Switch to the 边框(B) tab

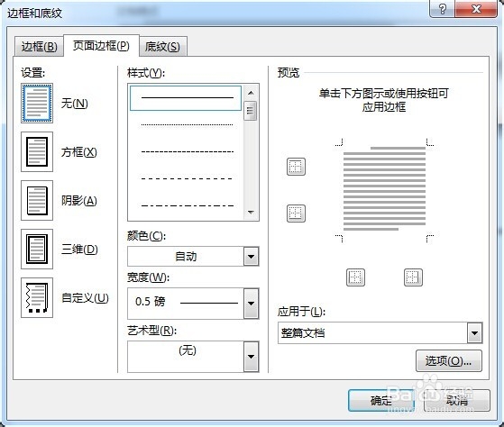39,47
